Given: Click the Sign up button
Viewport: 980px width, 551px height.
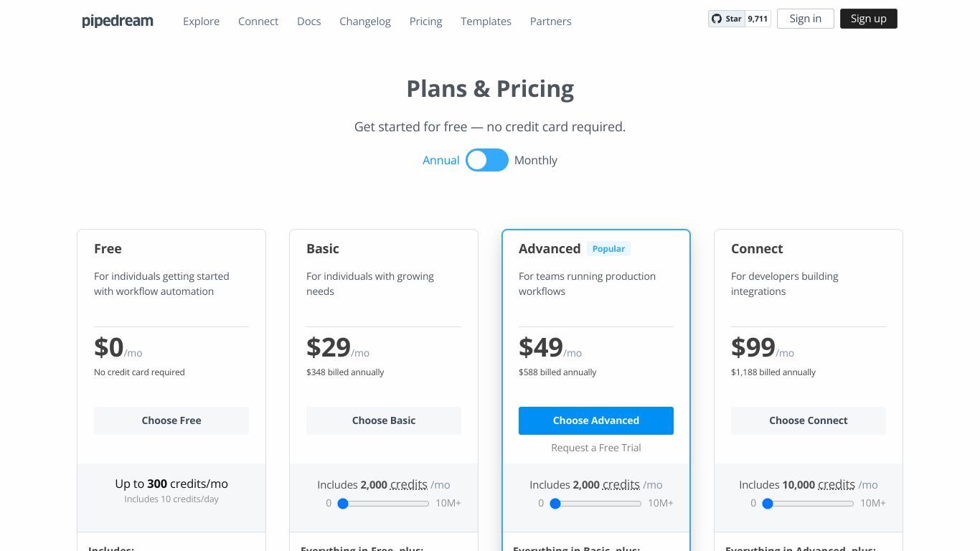Looking at the screenshot, I should tap(868, 19).
